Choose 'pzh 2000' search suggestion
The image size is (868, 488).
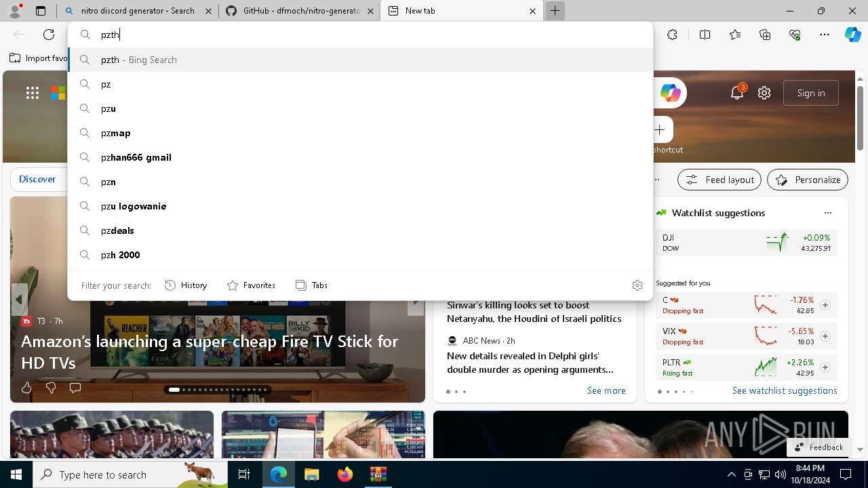pyautogui.click(x=360, y=255)
